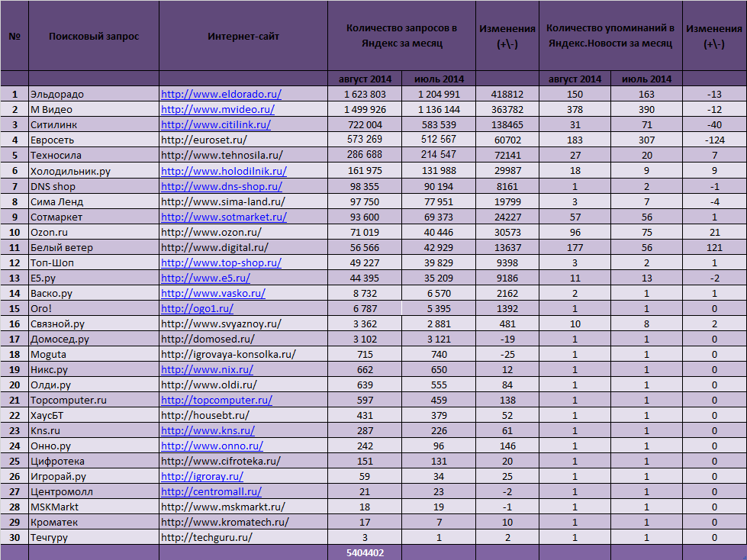Click the onno.ru link
Screen dimensions: 747x560
211,446
